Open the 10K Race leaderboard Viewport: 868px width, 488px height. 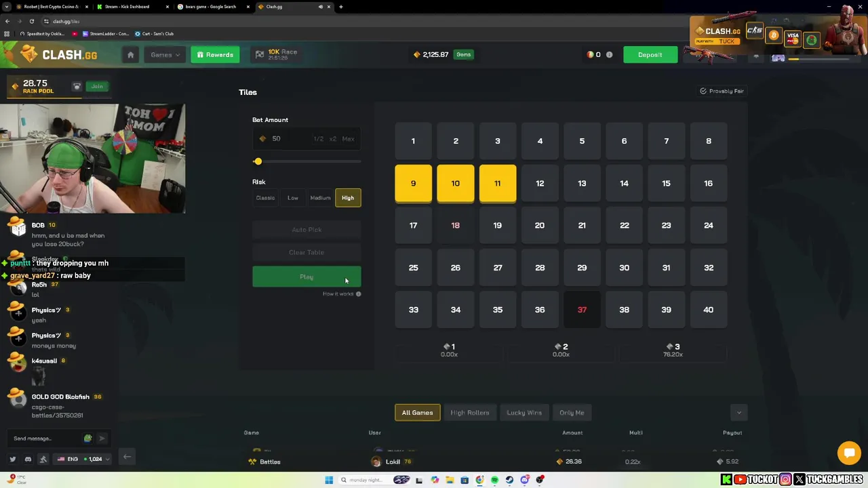coord(275,54)
